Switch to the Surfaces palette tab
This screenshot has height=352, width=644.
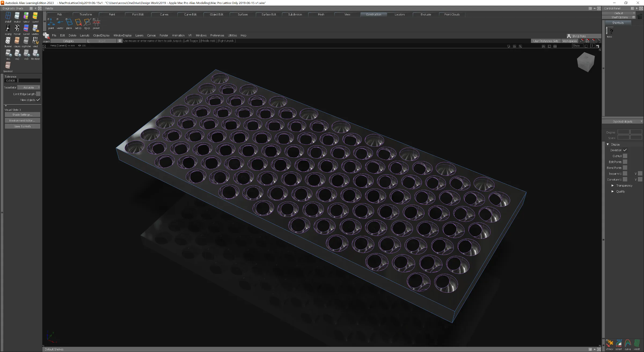pos(243,14)
